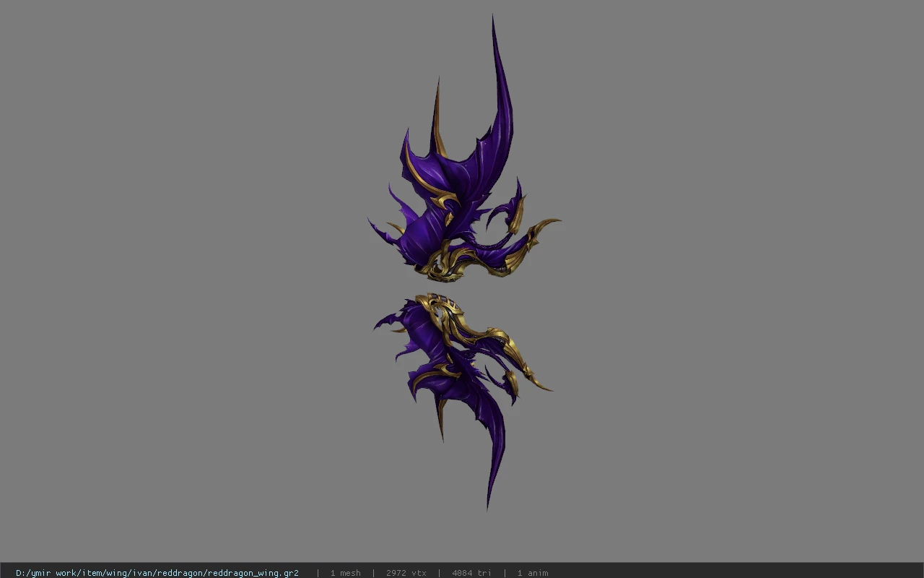Click the '4084 tri' triangle count
Image resolution: width=924 pixels, height=578 pixels.
(471, 573)
